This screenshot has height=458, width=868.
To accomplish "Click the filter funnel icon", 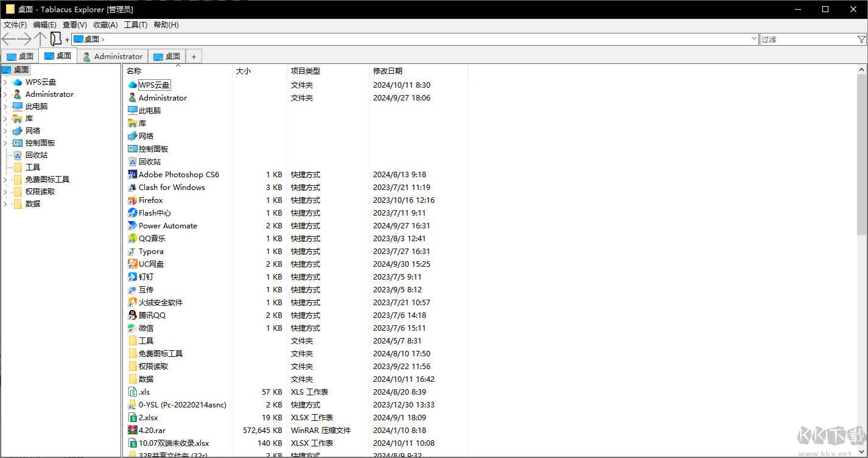I will point(861,39).
